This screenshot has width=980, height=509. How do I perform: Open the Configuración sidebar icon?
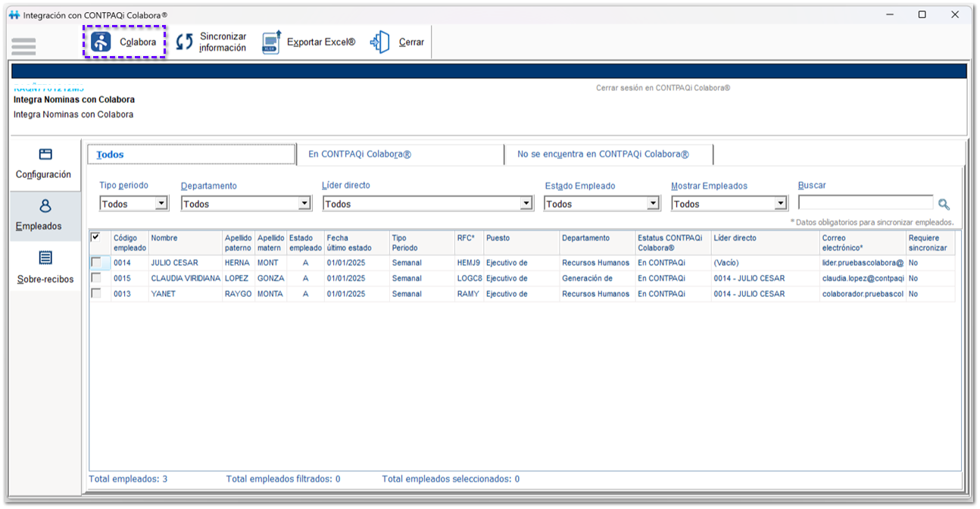(x=45, y=154)
